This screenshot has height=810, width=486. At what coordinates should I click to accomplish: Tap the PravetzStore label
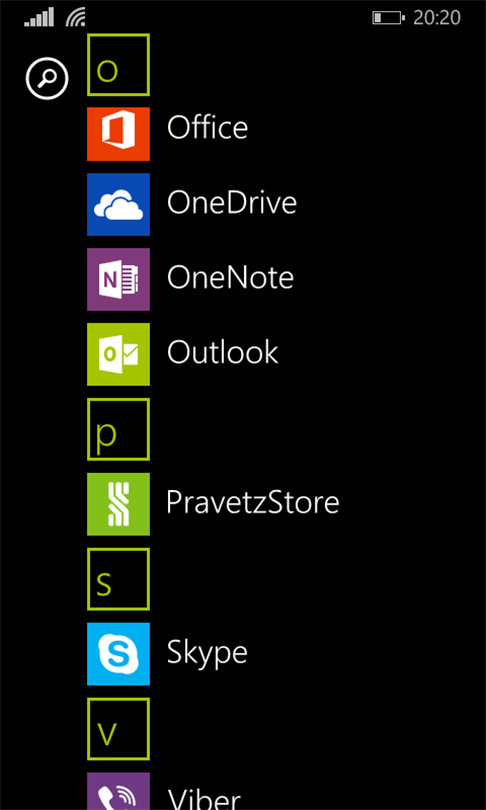pos(253,502)
